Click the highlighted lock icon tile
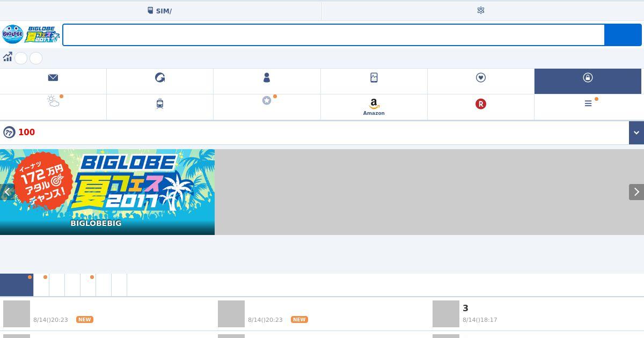This screenshot has width=644, height=338. click(588, 81)
